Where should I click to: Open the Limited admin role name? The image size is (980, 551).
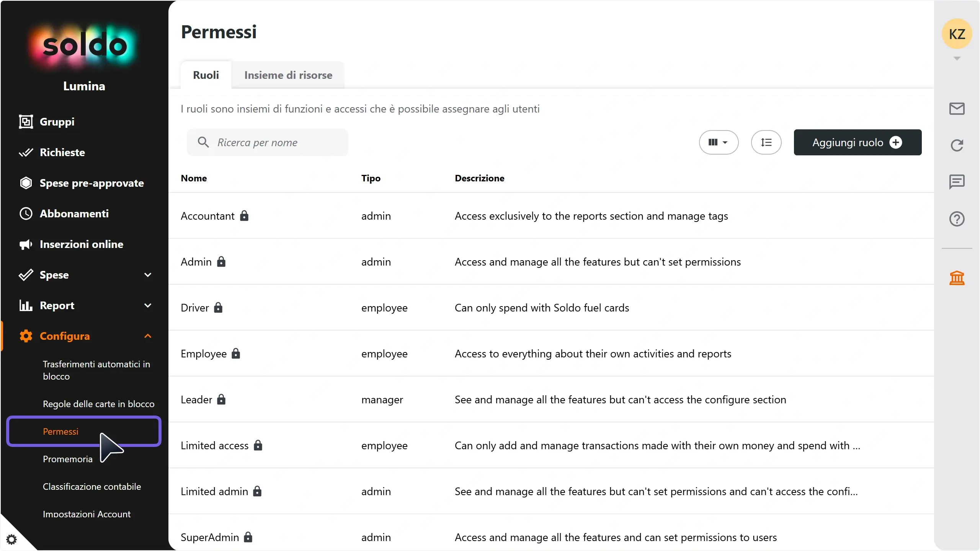coord(214,491)
